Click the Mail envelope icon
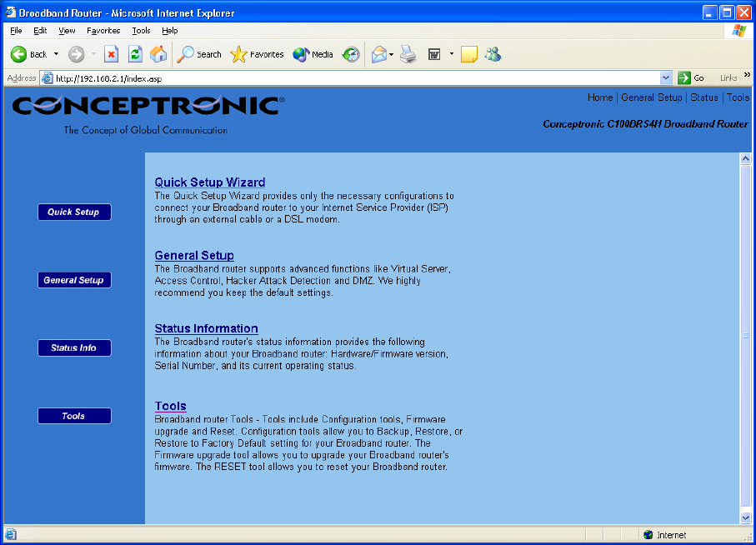756x545 pixels. coord(379,54)
